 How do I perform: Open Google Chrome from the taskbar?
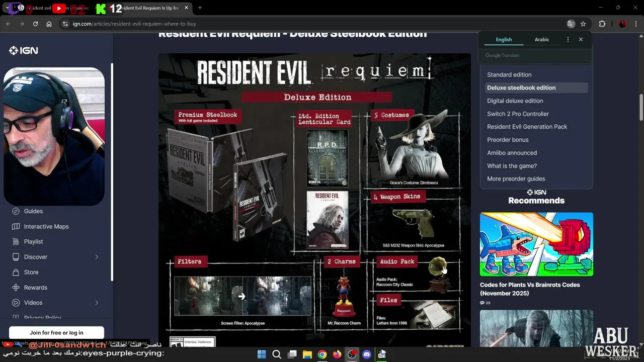322,354
